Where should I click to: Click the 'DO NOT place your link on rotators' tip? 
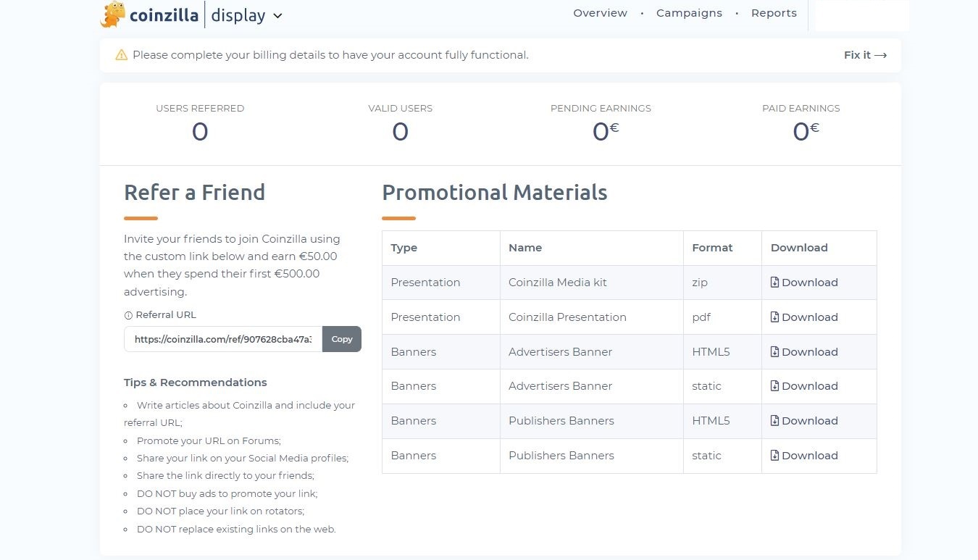[x=220, y=511]
